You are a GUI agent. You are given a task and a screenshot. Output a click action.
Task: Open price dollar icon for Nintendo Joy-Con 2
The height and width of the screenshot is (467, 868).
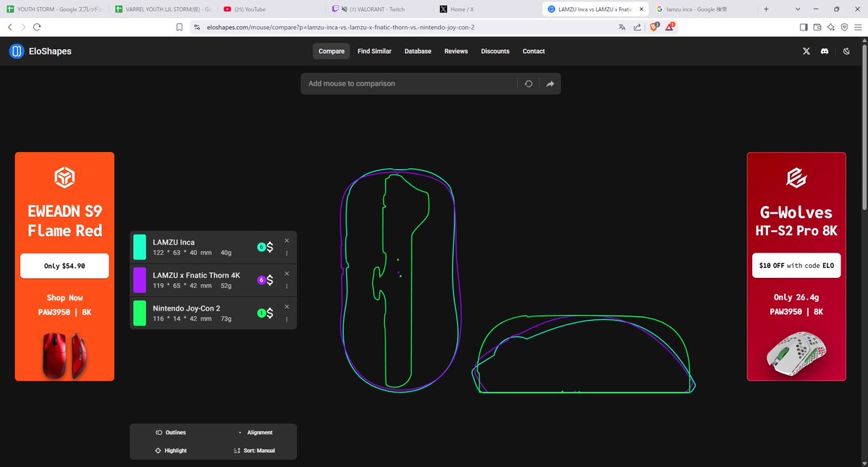(x=270, y=314)
